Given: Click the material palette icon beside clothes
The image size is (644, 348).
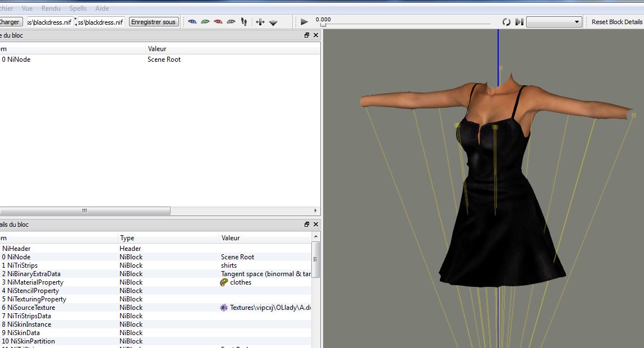Looking at the screenshot, I should pos(224,282).
